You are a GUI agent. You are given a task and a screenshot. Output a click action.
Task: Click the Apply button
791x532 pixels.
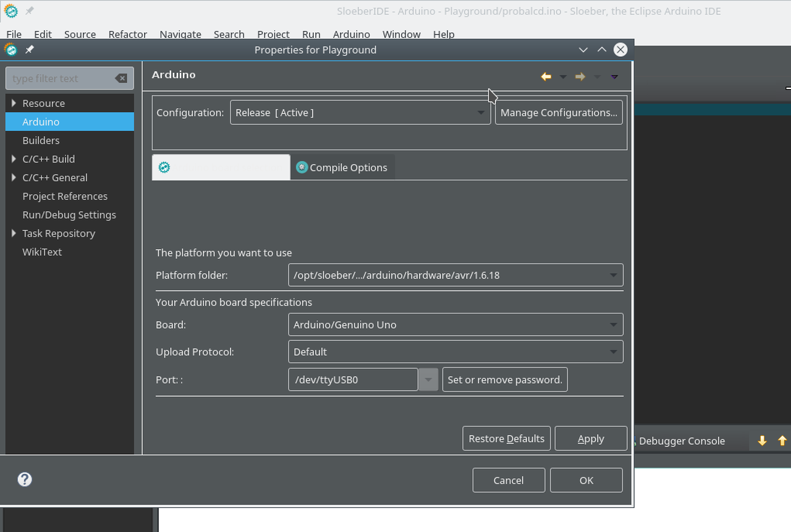click(x=591, y=439)
